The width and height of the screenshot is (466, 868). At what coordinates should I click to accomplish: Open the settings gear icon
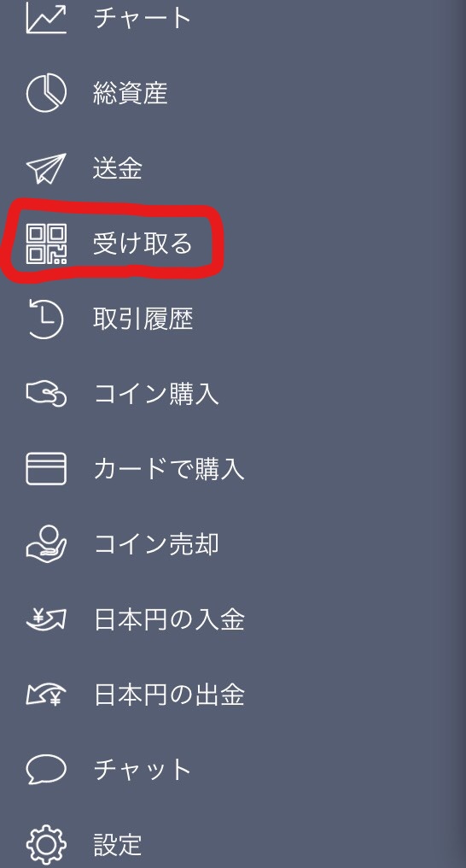[x=46, y=845]
